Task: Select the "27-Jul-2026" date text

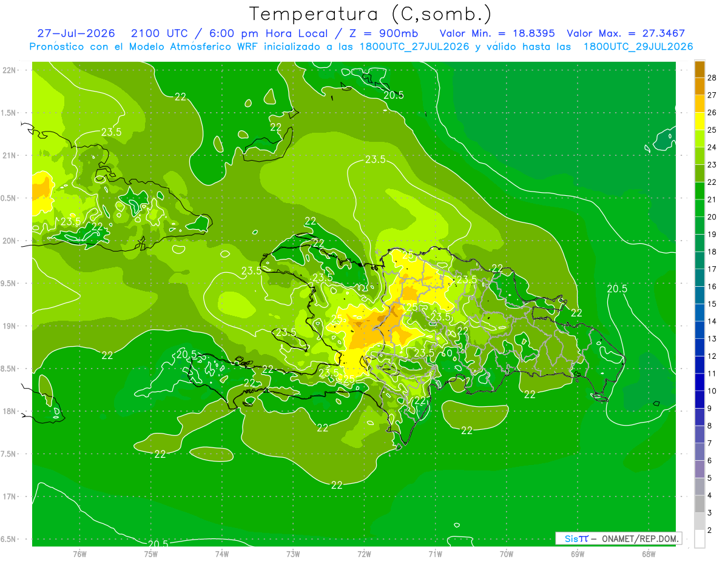Action: pos(76,33)
